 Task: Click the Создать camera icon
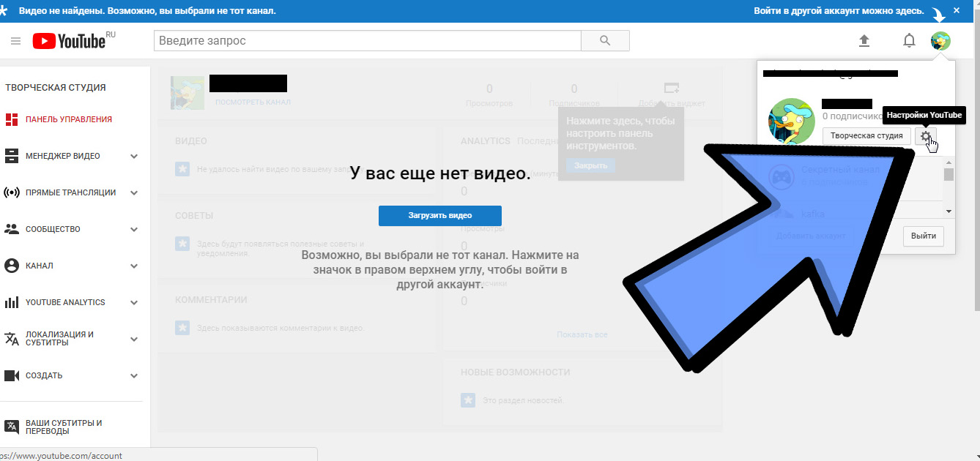(x=11, y=375)
